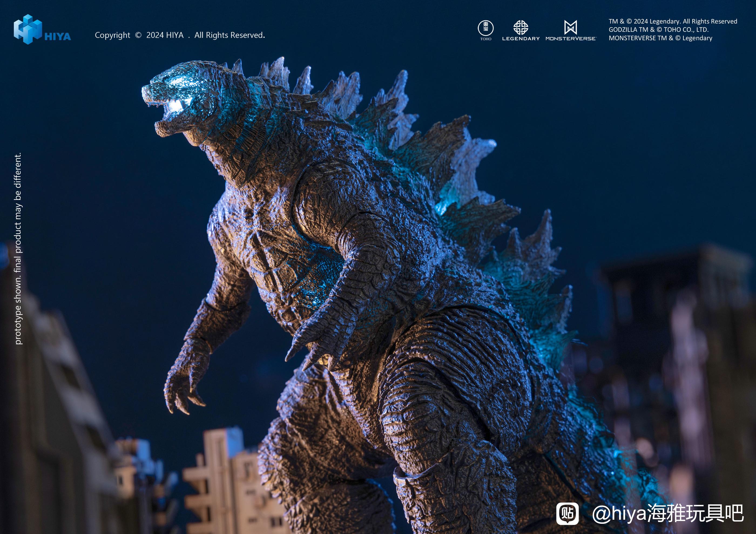Click 'Copyright © 2024 HIYA . All Rights Reserved.' text
Image resolution: width=756 pixels, height=534 pixels.
tap(180, 35)
